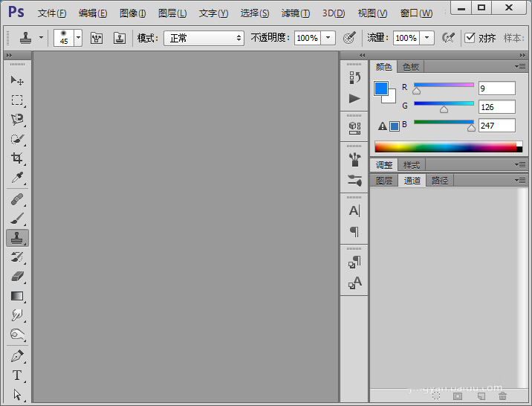Switch to the 图层 tab
Image resolution: width=532 pixels, height=406 pixels.
pyautogui.click(x=384, y=181)
